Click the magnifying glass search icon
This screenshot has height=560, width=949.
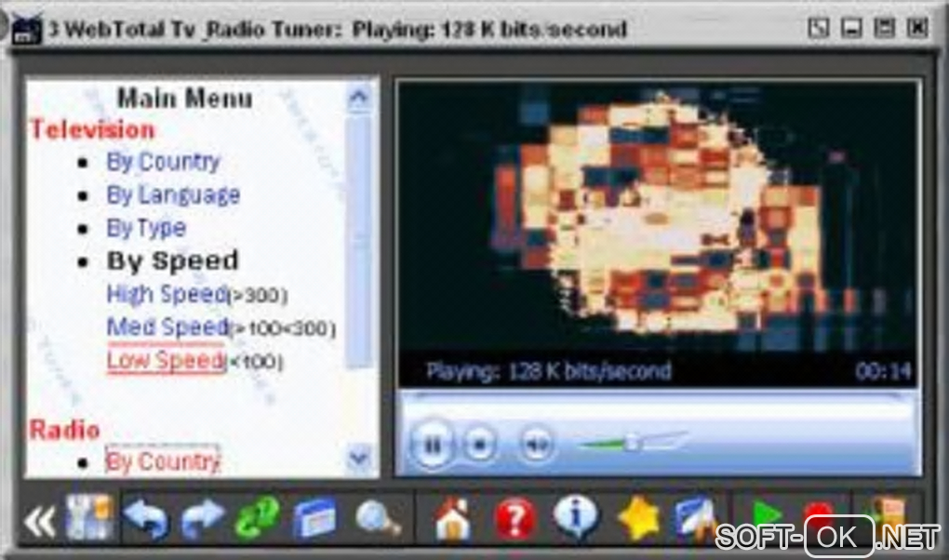378,519
